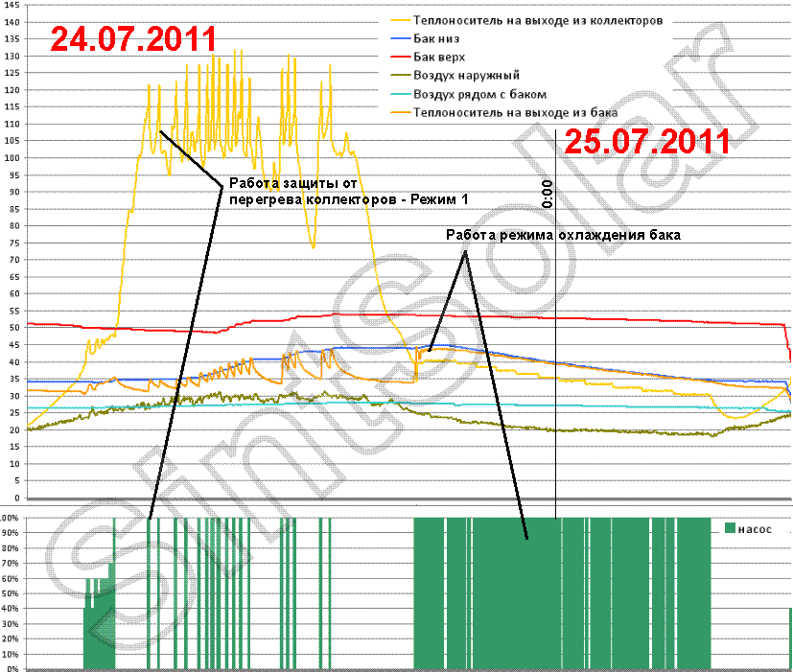Viewport: 793px width, 672px height.
Task: Click the 30% label on the pump axis
Action: [x=11, y=623]
